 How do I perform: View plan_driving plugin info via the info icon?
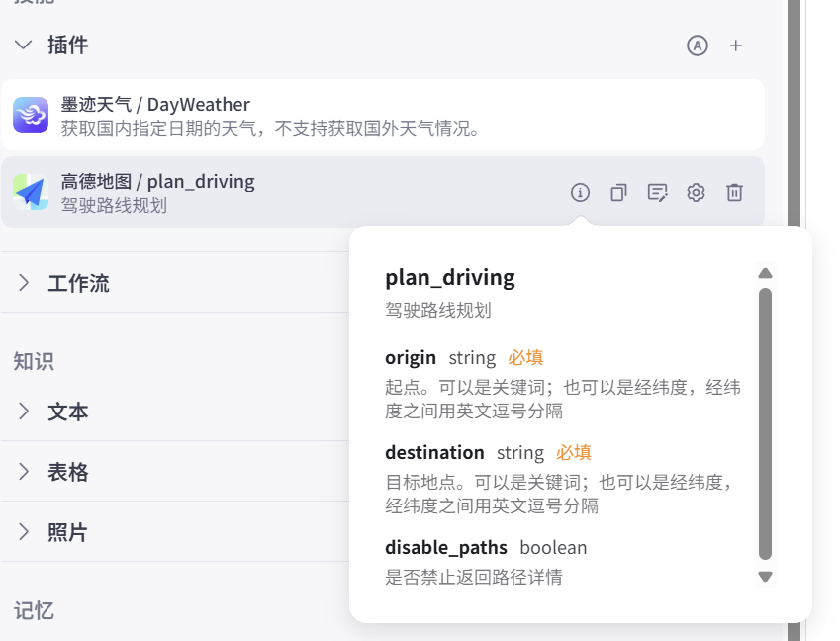click(579, 193)
